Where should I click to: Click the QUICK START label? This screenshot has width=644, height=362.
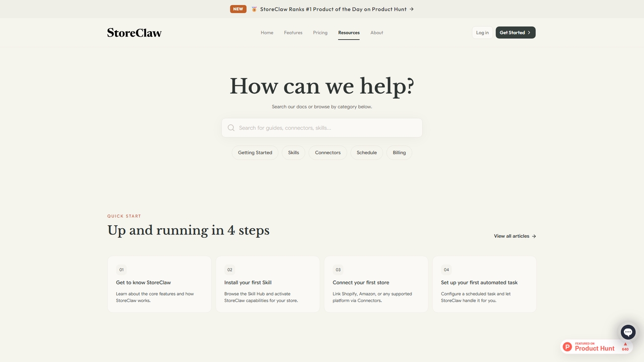coord(124,216)
